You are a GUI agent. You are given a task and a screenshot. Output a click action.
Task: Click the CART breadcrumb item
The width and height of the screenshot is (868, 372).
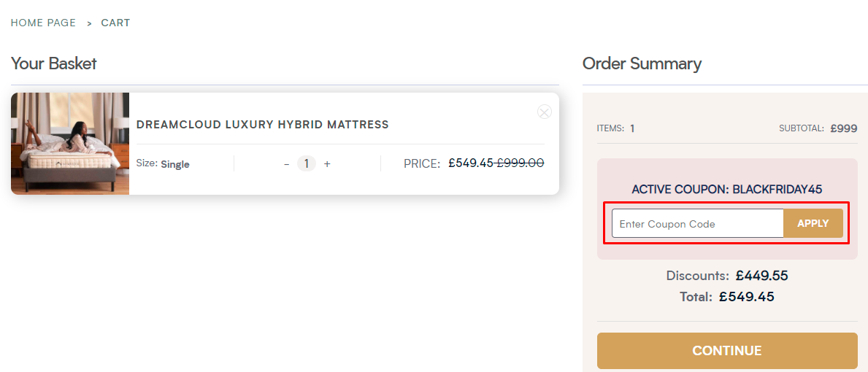pos(115,23)
